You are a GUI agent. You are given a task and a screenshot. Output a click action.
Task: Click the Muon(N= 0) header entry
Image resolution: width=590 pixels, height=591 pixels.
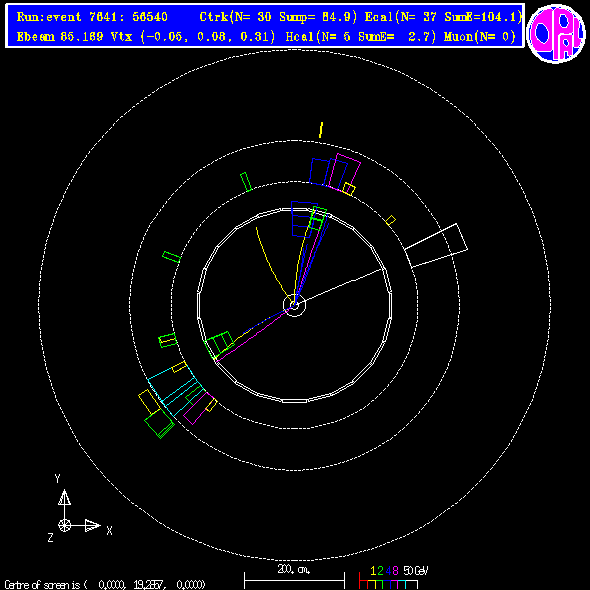480,37
